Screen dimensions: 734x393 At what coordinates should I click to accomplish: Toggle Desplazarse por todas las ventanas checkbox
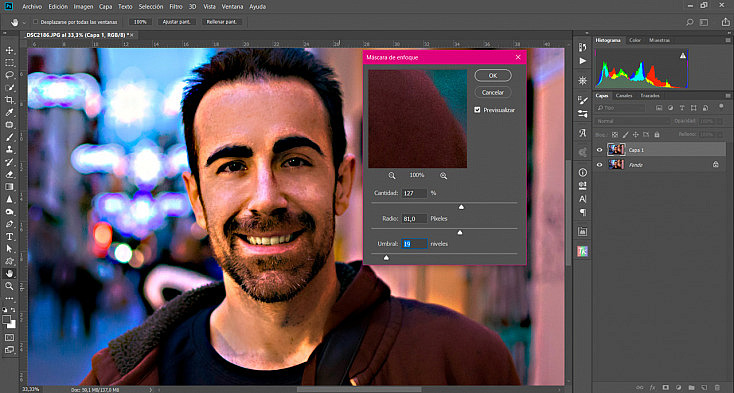(x=36, y=22)
